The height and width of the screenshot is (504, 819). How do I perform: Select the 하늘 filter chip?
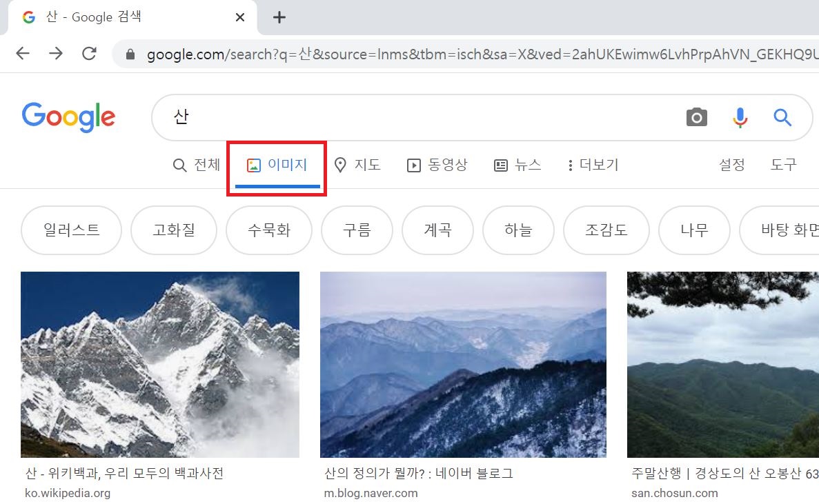click(x=518, y=230)
